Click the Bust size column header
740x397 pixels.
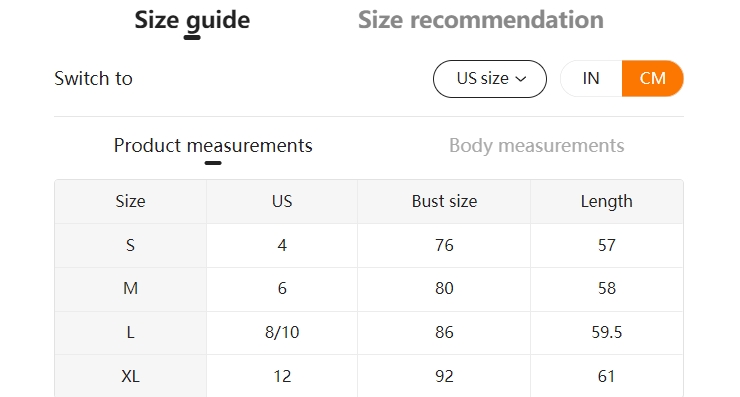(444, 202)
